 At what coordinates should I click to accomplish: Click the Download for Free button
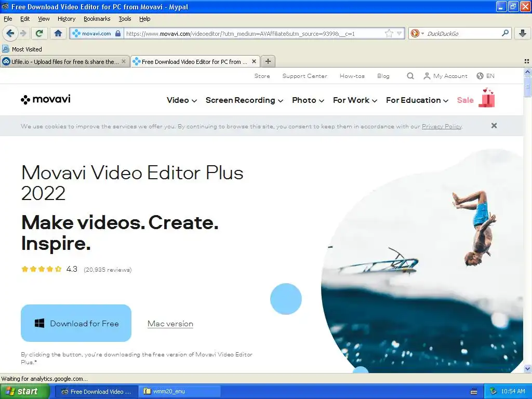point(76,323)
